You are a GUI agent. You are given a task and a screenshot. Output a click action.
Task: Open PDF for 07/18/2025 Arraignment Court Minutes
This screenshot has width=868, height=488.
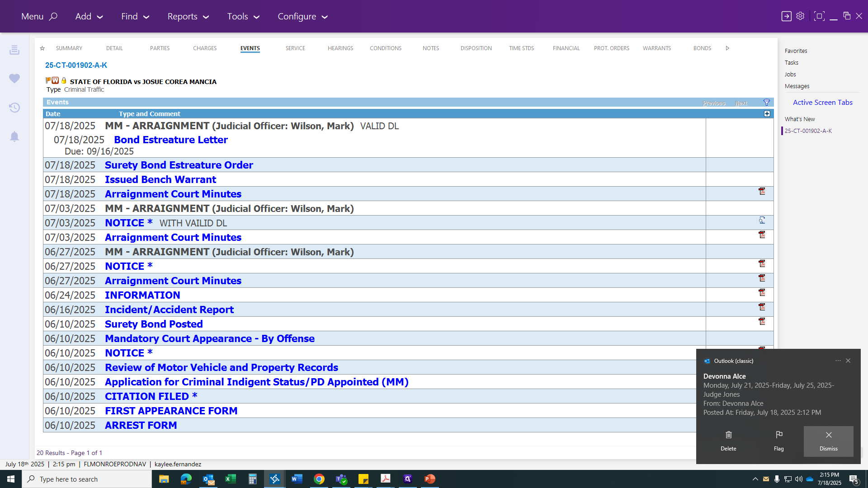pos(762,192)
